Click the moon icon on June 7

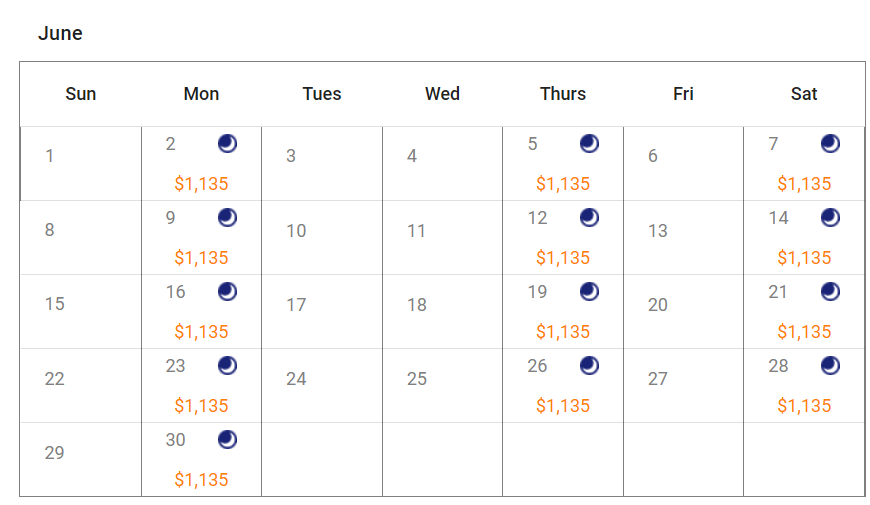(x=830, y=144)
